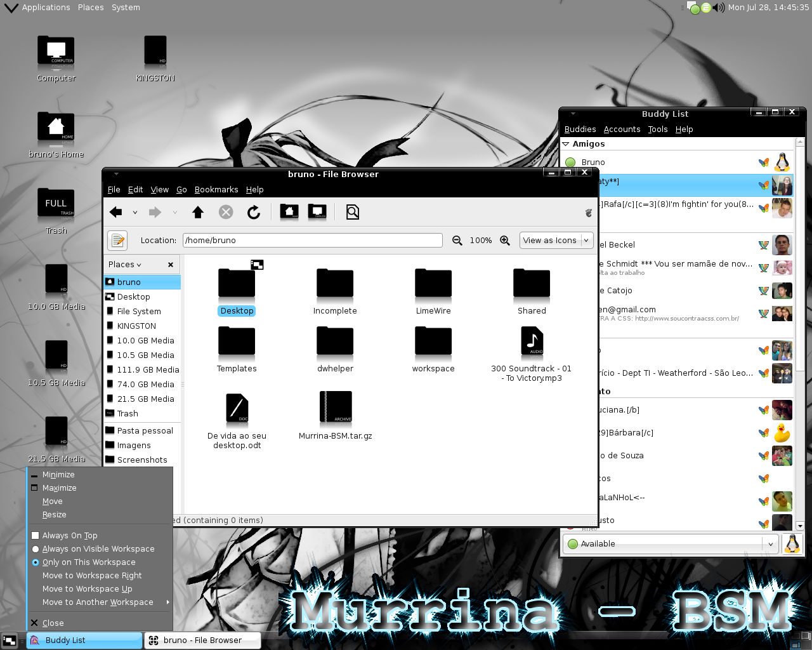This screenshot has height=650, width=812.
Task: Zoom out the folder view
Action: (x=457, y=241)
